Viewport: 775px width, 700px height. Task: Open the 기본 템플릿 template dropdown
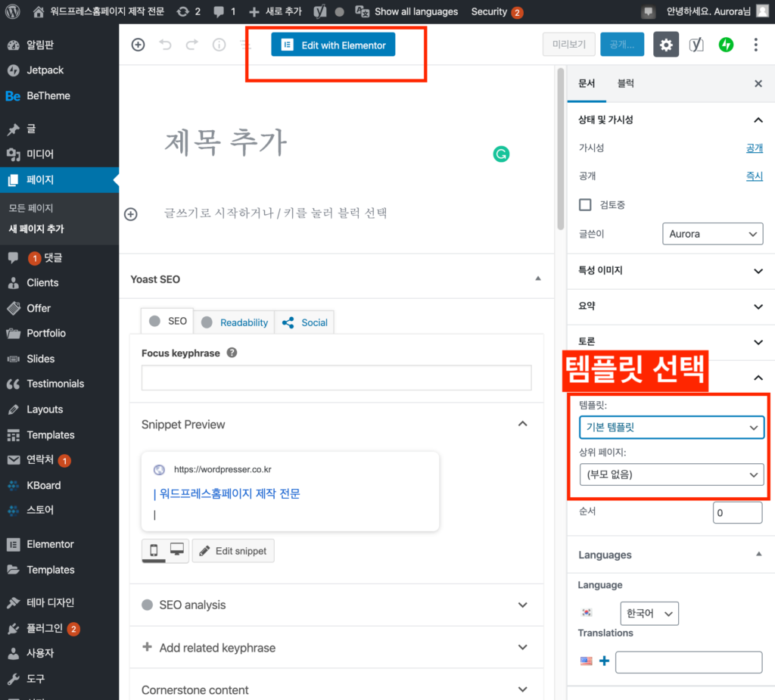671,428
